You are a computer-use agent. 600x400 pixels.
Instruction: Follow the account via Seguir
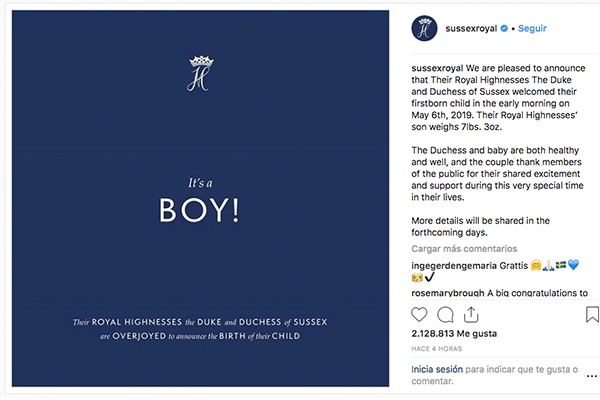pos(532,28)
